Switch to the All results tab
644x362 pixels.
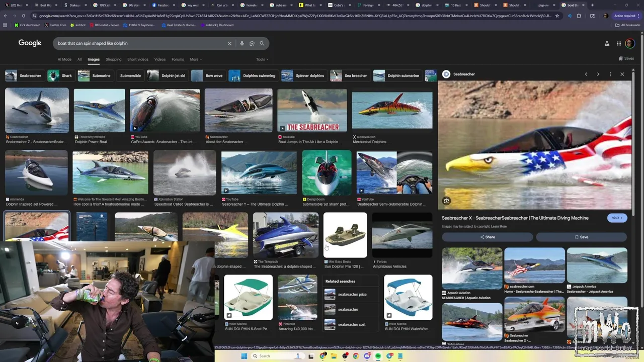coord(79,59)
